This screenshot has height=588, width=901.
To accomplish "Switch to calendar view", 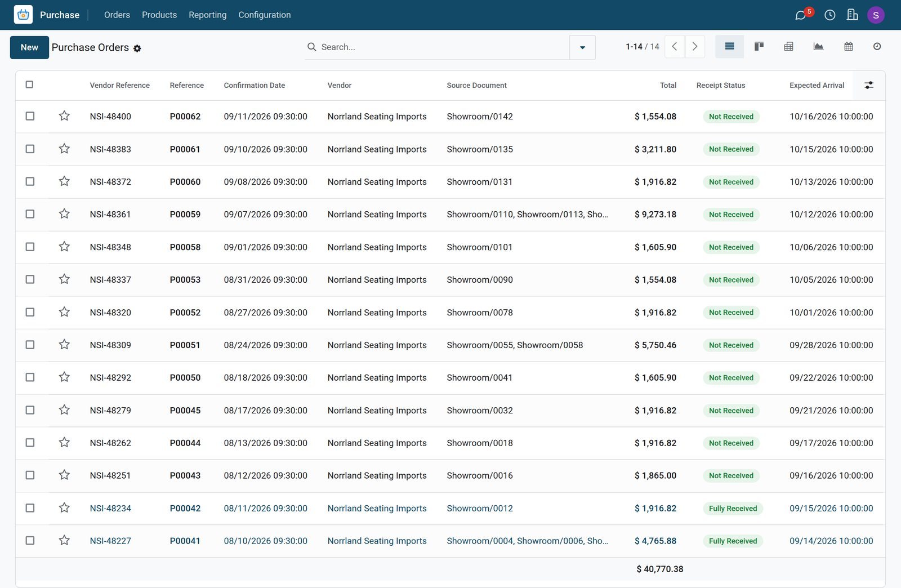I will pos(849,47).
